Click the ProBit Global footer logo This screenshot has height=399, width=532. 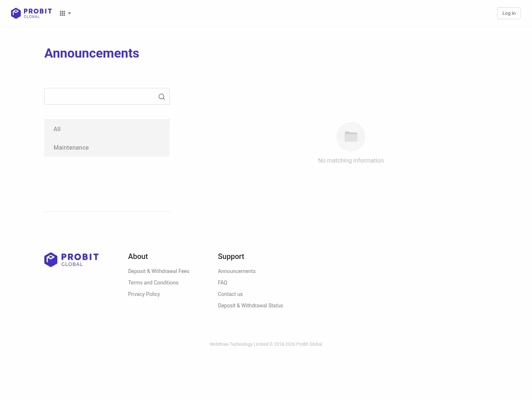tap(71, 259)
